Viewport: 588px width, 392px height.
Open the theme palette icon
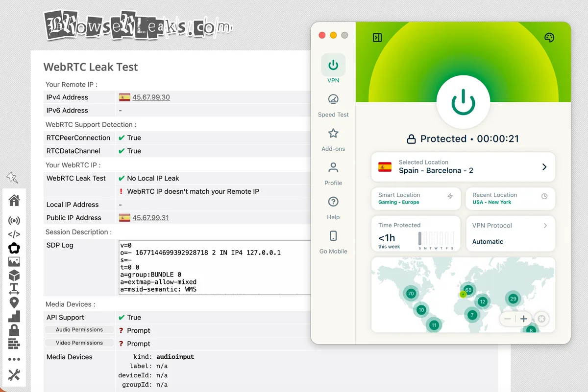pos(549,38)
